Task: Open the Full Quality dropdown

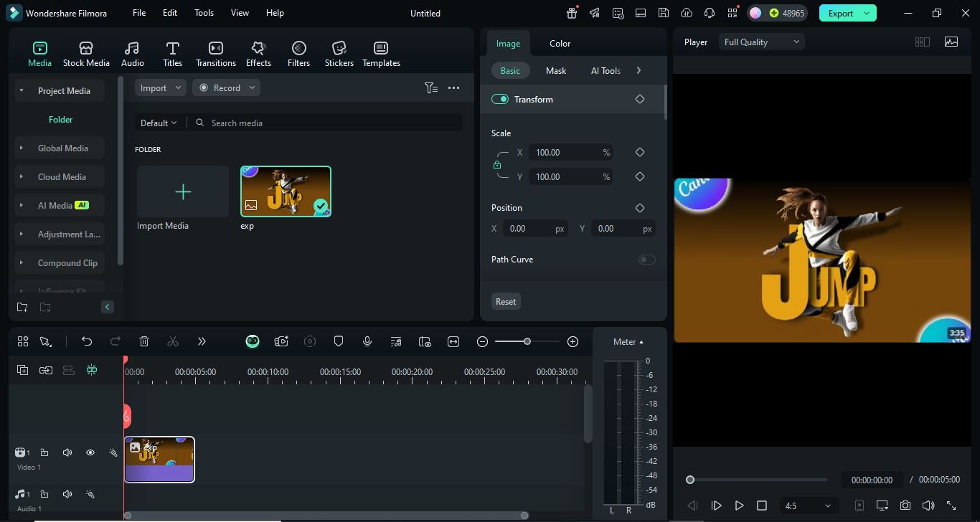Action: pyautogui.click(x=762, y=42)
